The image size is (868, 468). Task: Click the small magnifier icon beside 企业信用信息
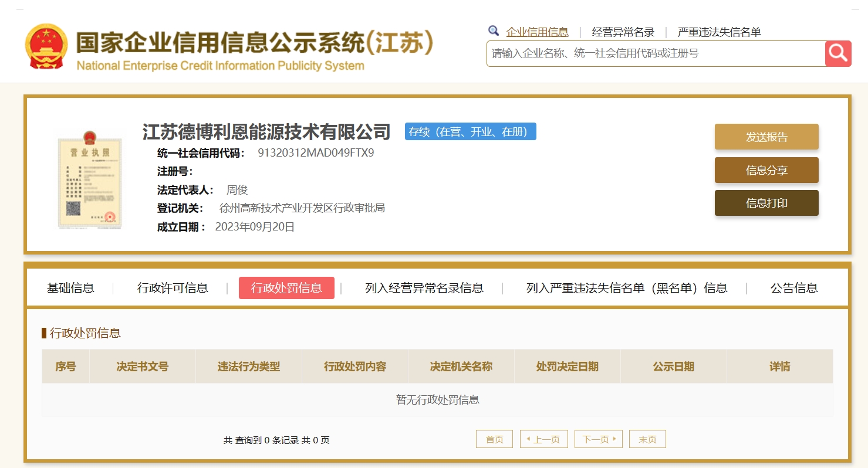coord(494,30)
